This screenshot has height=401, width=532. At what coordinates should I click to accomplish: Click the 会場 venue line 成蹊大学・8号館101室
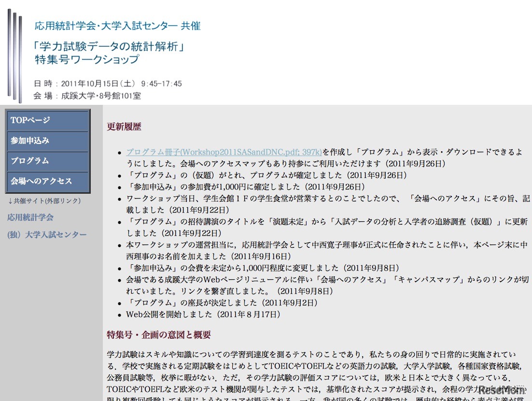tap(87, 96)
